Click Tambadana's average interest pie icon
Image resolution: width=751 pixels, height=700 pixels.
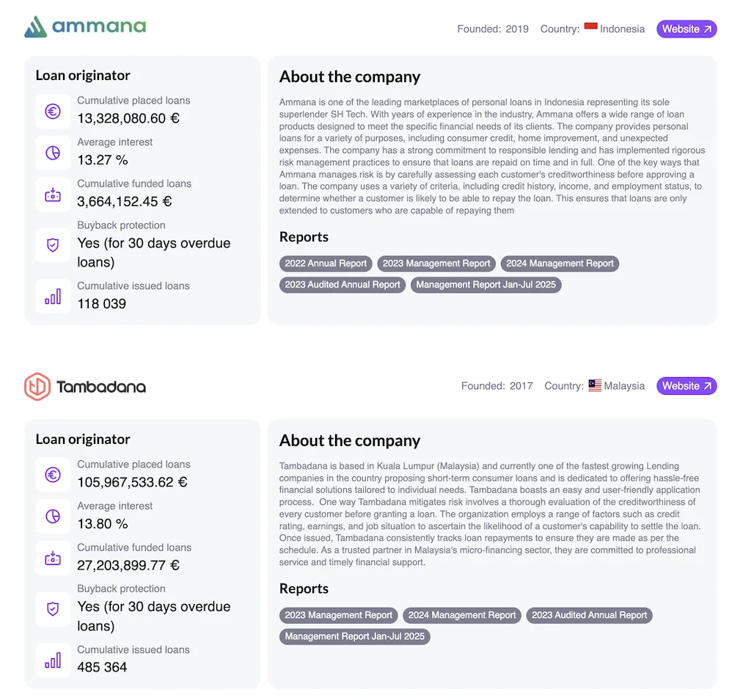pyautogui.click(x=53, y=517)
